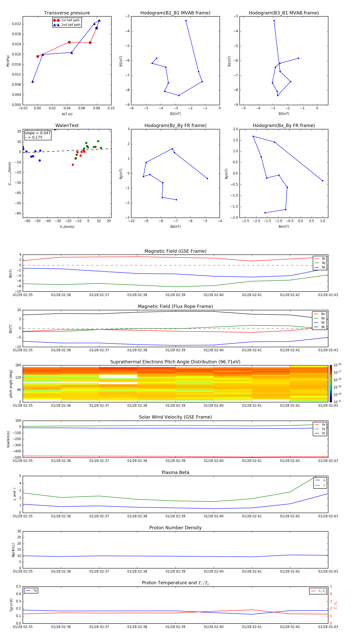Screen dimensions: 351x644
Task: Click 'Solar Wind Velocity (GSE Frame)' title
Action: (x=175, y=417)
